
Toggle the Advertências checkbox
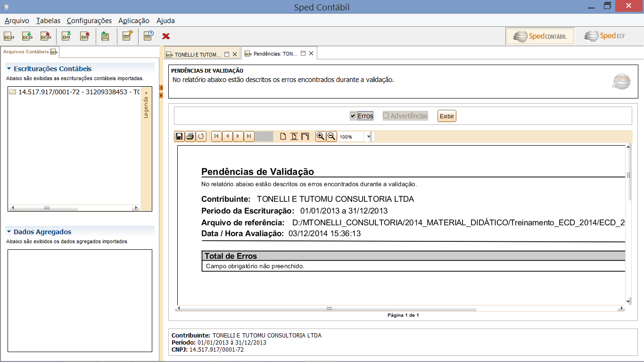[386, 115]
